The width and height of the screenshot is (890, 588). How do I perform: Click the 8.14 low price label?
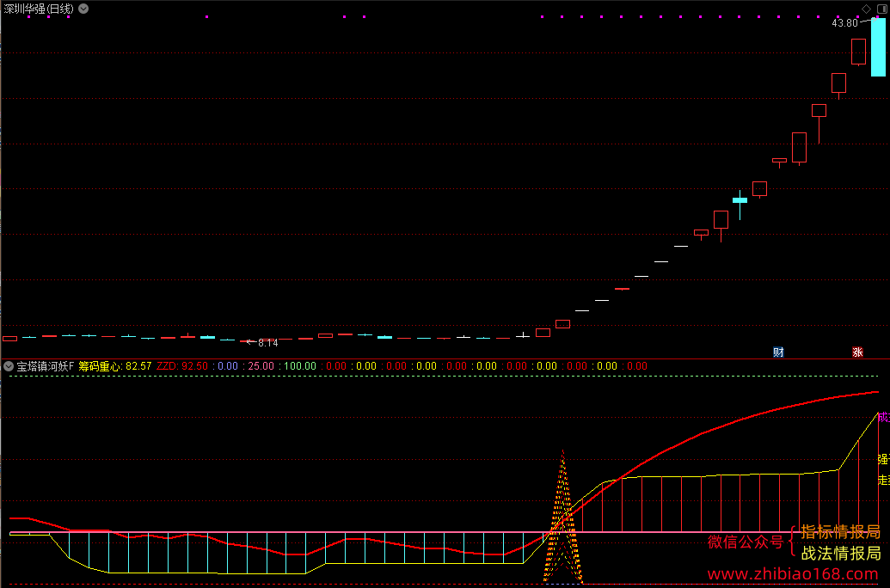click(268, 343)
